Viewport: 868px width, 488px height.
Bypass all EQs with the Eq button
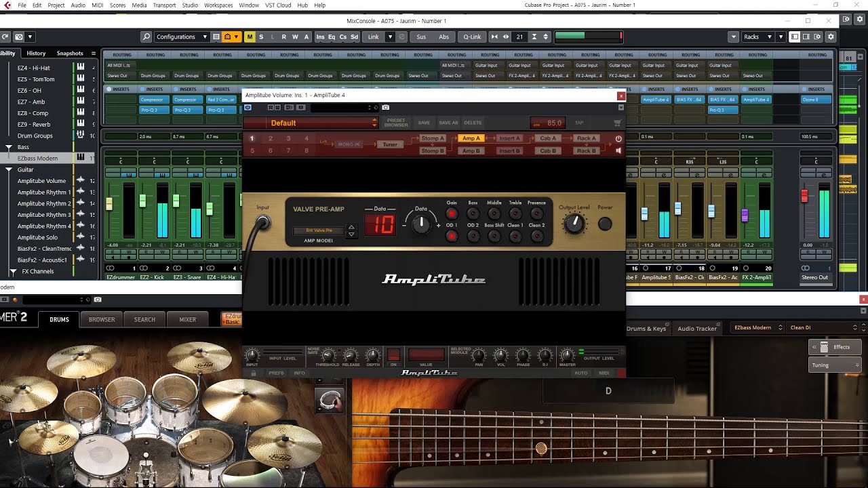tap(332, 37)
